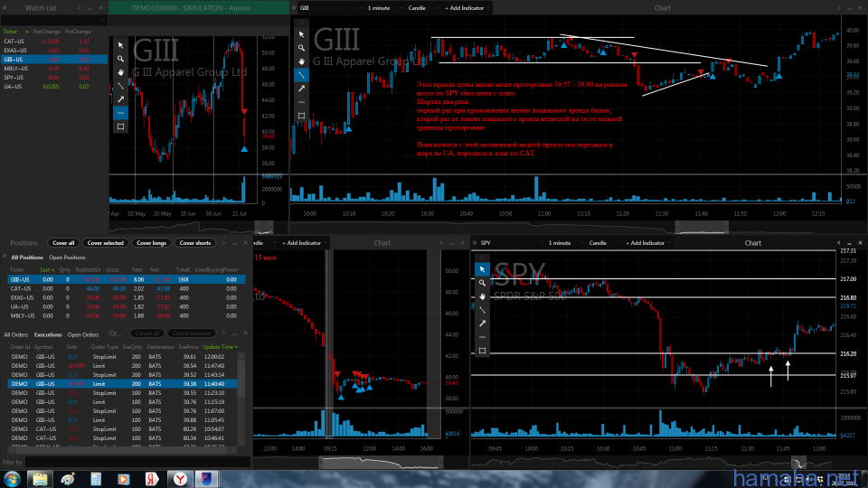Select the arrow tool in the SPY chart
The height and width of the screenshot is (488, 868).
click(x=482, y=324)
